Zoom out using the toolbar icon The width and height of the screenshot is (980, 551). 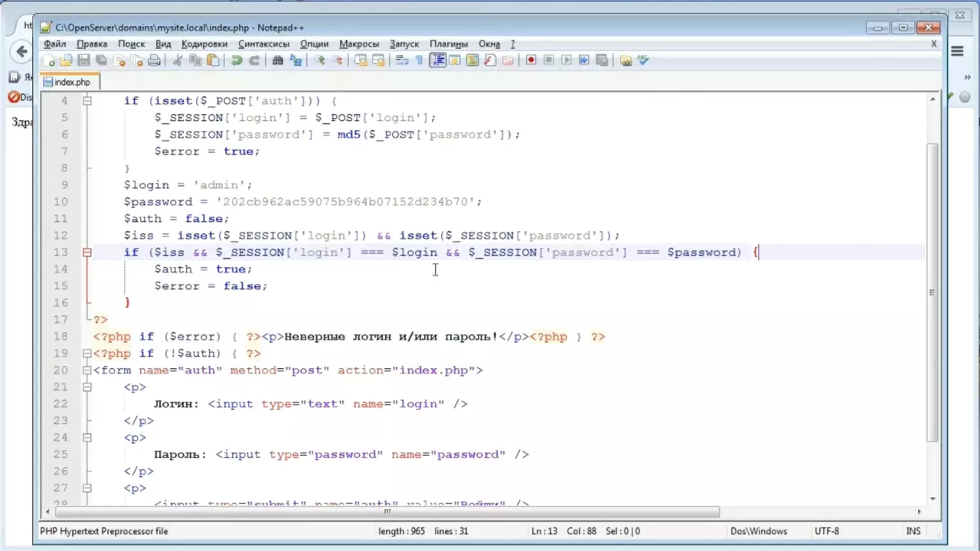tap(338, 60)
